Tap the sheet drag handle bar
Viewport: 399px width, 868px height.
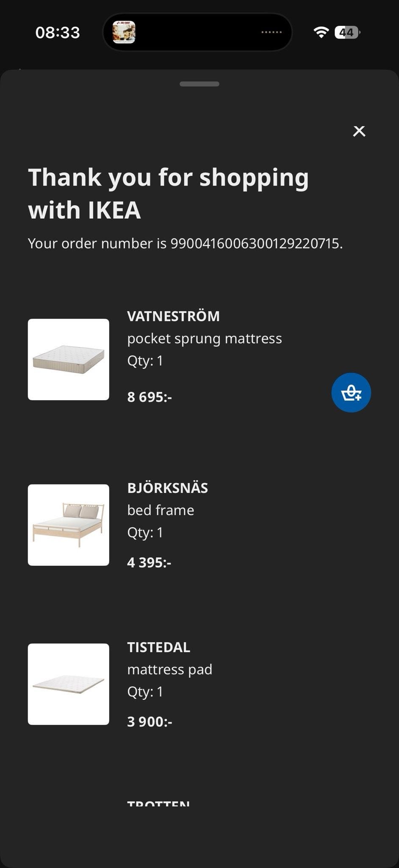point(199,84)
